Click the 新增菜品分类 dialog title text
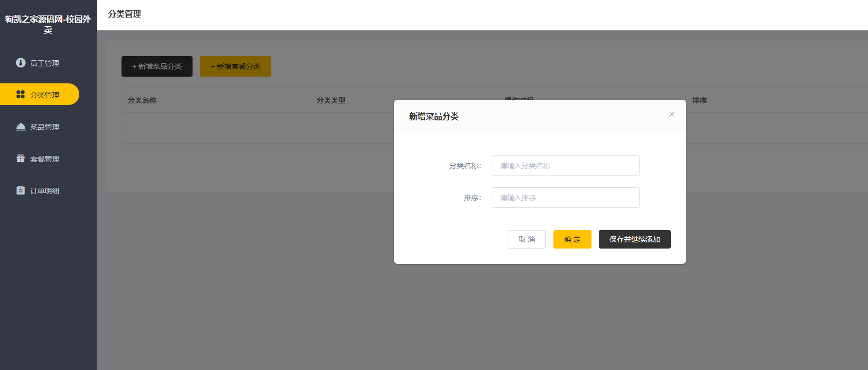Screen dimensions: 868x370 click(x=433, y=117)
